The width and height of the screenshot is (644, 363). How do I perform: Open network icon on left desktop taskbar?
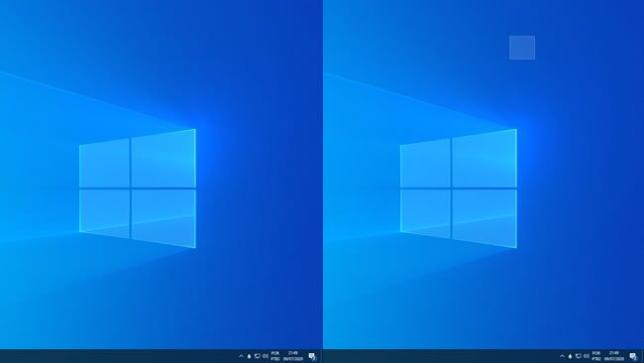[x=258, y=356]
